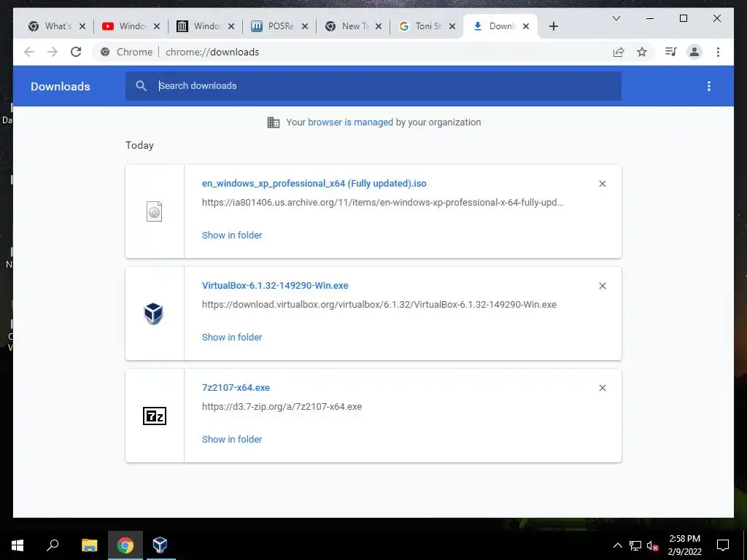The width and height of the screenshot is (747, 560).
Task: Show hidden system tray icons
Action: point(617,545)
